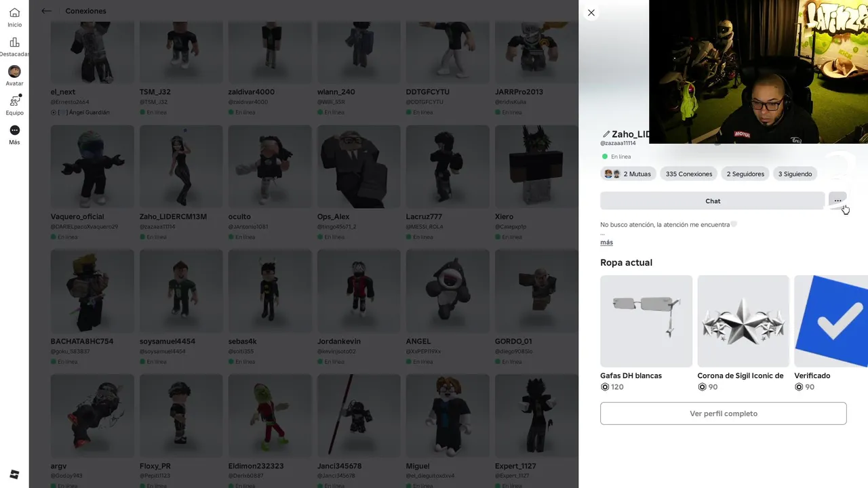Open Vaquero_oficial avatar thumbnail
Viewport: 868px width, 488px height.
click(x=92, y=167)
